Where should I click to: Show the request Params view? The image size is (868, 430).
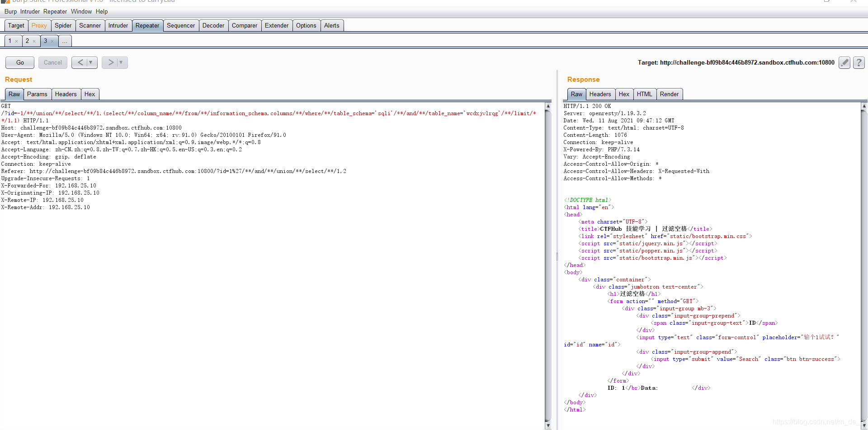point(37,94)
